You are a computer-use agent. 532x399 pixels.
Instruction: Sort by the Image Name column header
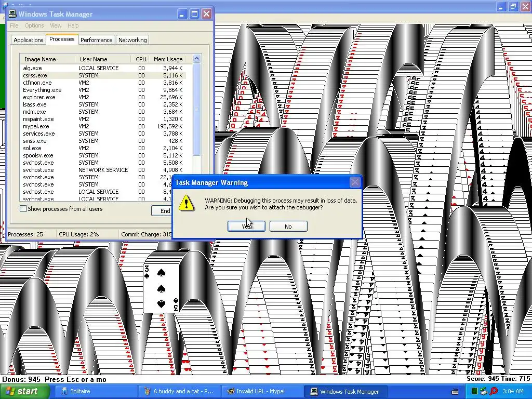47,59
